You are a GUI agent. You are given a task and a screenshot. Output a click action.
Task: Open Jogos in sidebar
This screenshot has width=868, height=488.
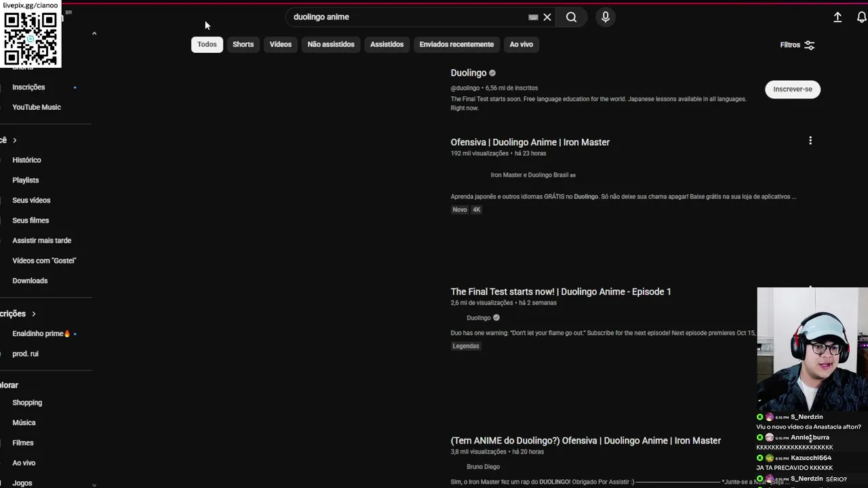click(22, 483)
